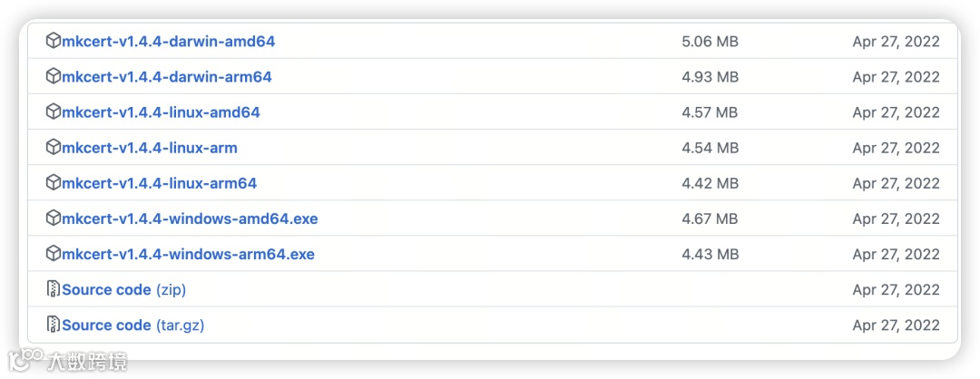Click package icon beside mkcert-v1.4.4-linux-arm
Viewport: 980px width, 379px height.
(54, 147)
